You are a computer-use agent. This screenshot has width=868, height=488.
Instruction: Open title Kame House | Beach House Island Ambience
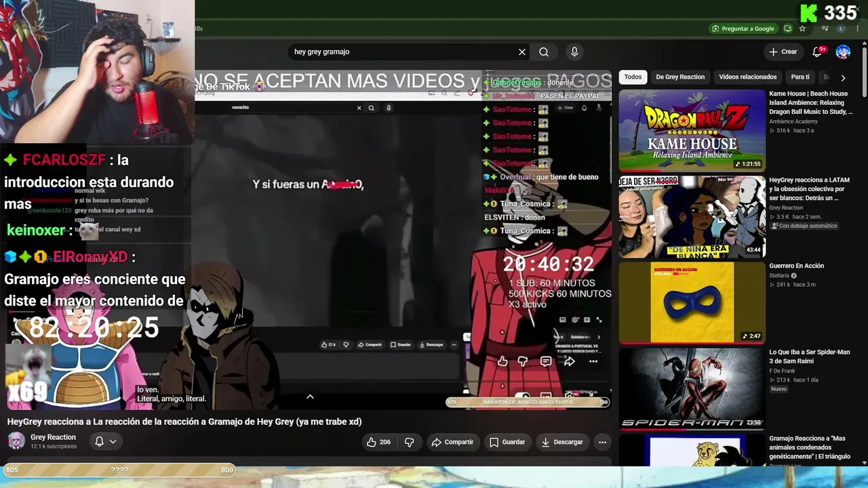click(810, 102)
